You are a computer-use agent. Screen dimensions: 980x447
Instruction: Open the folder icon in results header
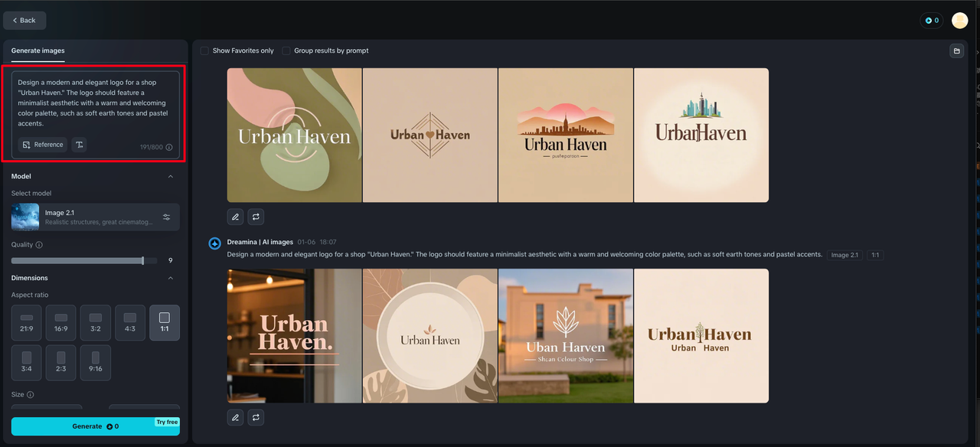point(956,51)
